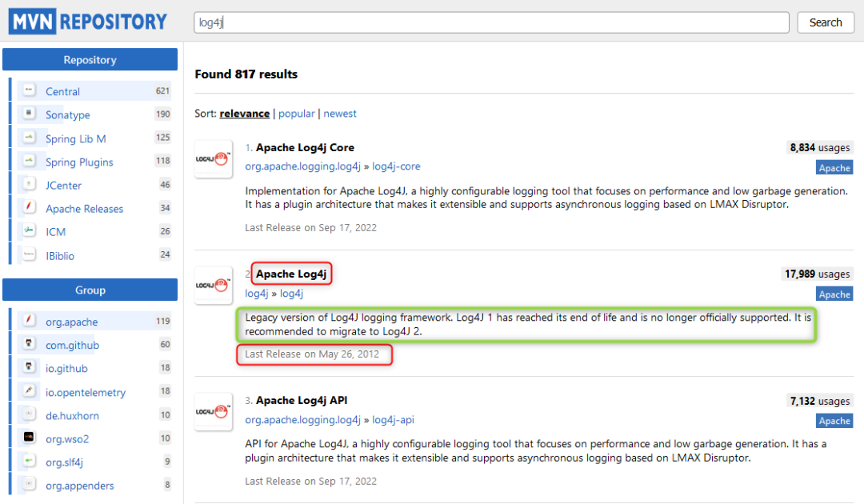Open the org.apache.logging.log4j group link for log4j-core
The height and width of the screenshot is (504, 864).
302,166
